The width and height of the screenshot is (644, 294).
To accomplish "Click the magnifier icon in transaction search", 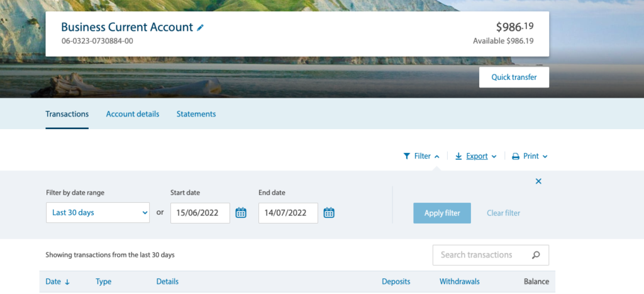I will coord(536,255).
